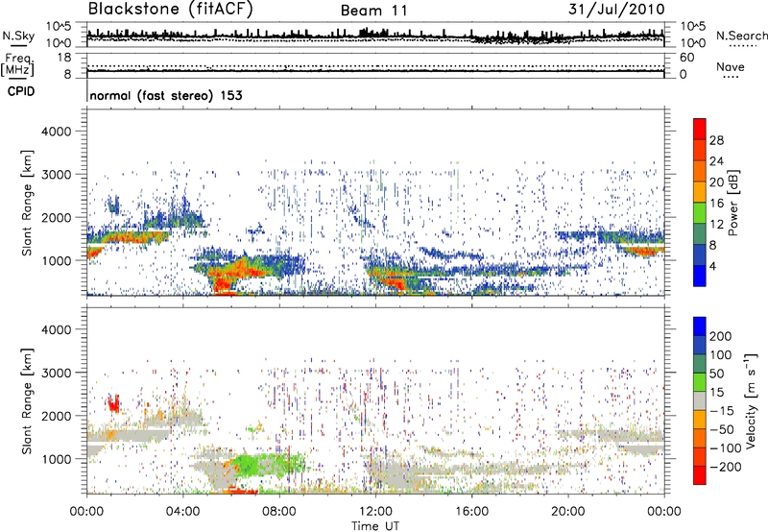Click the 'Velocity [m s-1]' color bar label
The image size is (768, 532).
pos(751,400)
